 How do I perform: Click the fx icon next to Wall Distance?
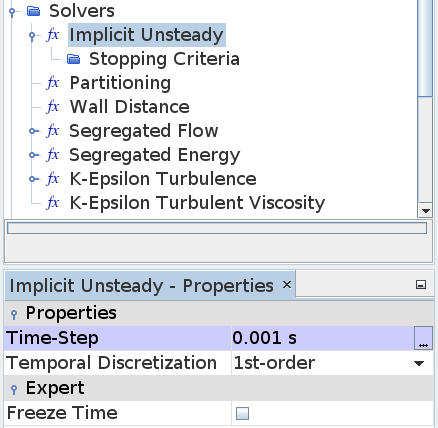click(53, 107)
